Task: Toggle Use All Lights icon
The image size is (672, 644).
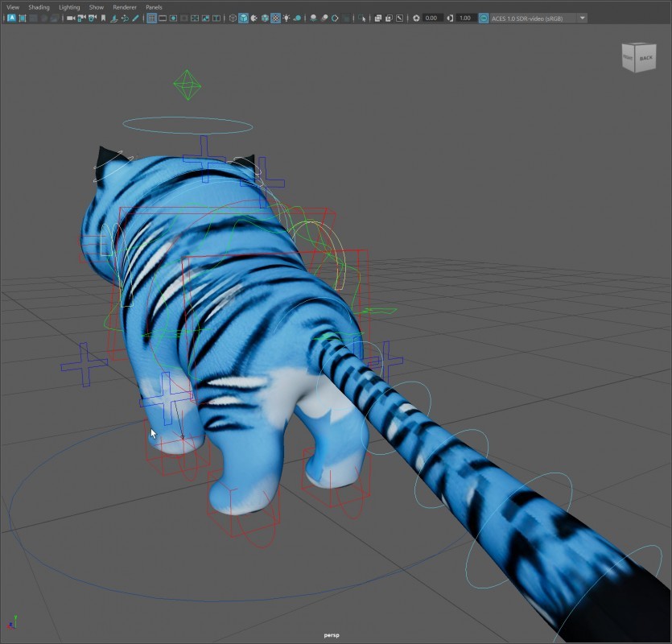Action: click(287, 18)
